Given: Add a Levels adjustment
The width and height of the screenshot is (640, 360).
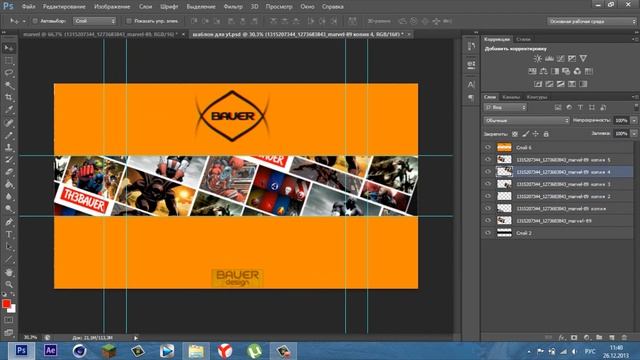Looking at the screenshot, I should pos(549,59).
